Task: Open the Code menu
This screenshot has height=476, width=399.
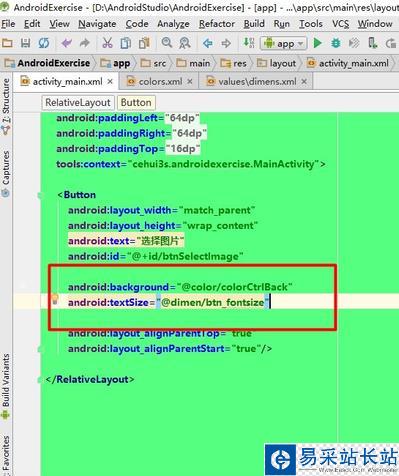Action: pos(137,24)
